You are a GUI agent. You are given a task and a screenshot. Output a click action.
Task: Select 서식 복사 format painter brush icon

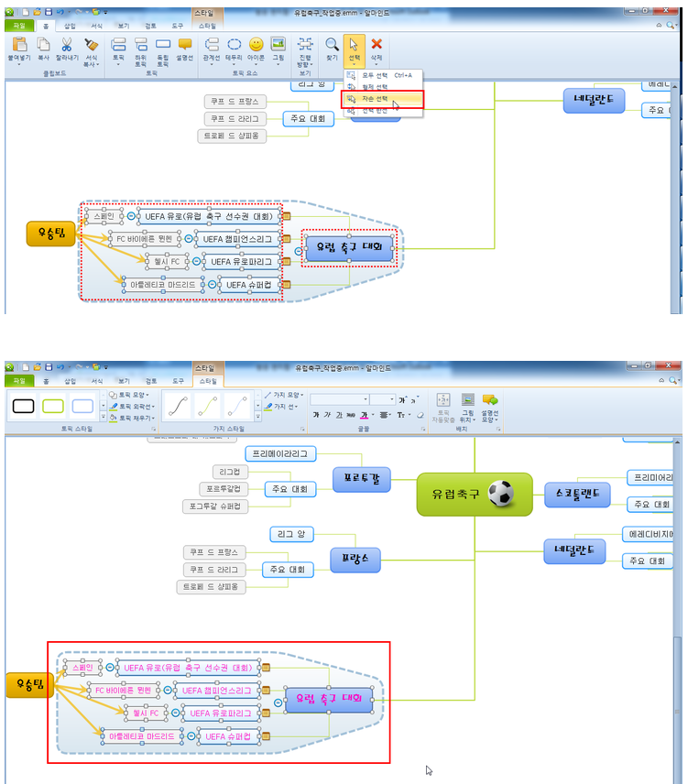coord(91,45)
